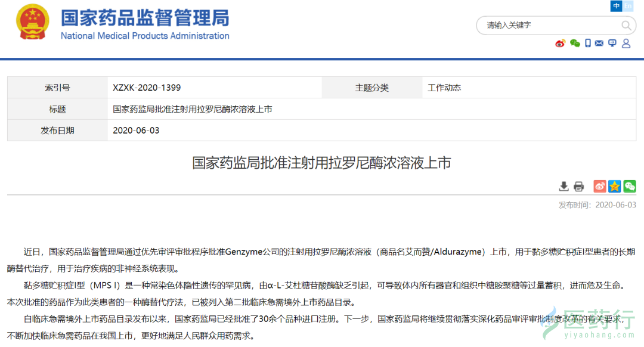Image resolution: width=644 pixels, height=347 pixels.
Task: Switch language to Chinese (中)
Action: point(616,6)
